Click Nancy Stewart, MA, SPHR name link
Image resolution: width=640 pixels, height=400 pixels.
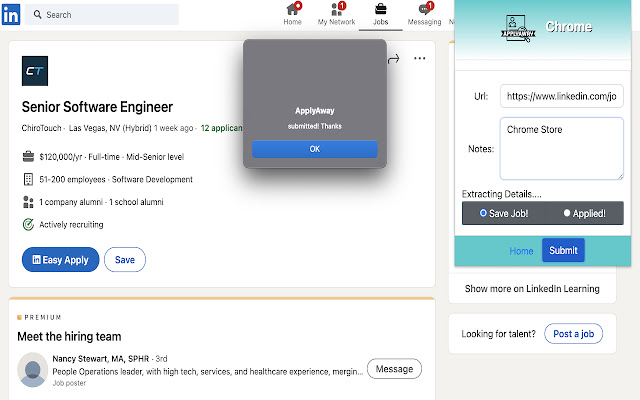(101, 359)
